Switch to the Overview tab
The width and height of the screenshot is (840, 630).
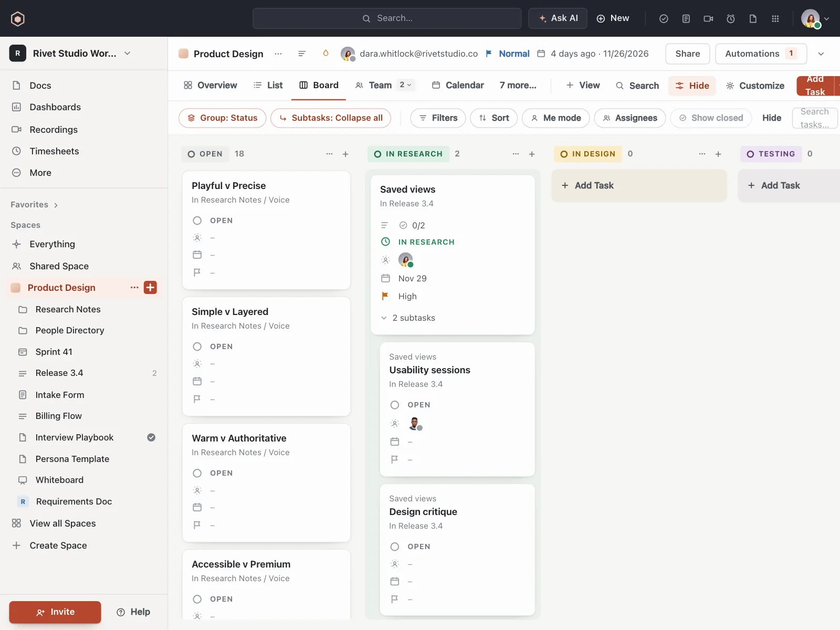[x=211, y=85]
